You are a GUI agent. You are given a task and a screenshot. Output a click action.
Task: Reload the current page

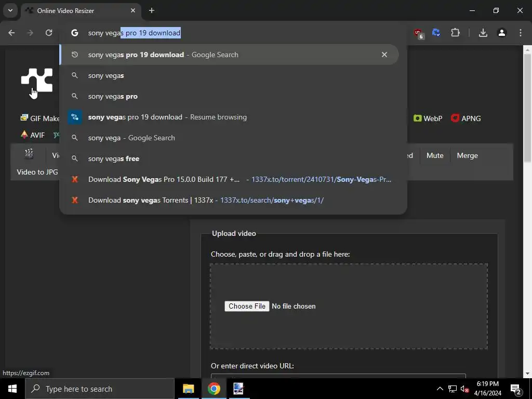(x=49, y=33)
